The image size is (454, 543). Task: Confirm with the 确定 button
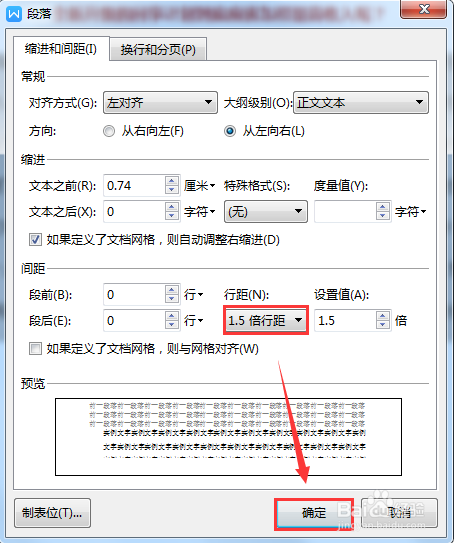pos(314,513)
